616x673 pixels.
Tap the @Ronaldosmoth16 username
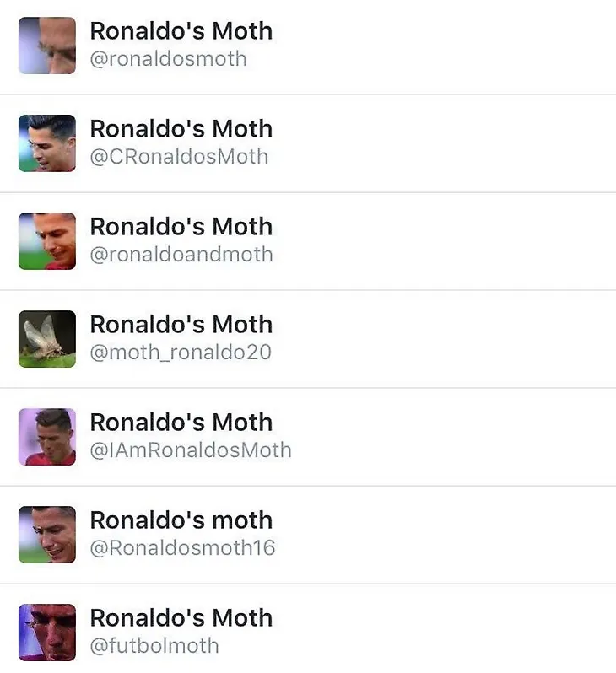click(x=182, y=548)
